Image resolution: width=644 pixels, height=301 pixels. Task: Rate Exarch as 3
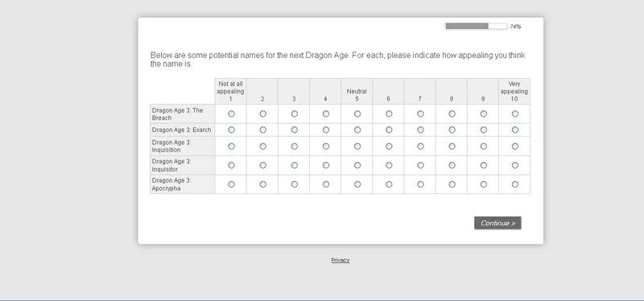coord(295,130)
